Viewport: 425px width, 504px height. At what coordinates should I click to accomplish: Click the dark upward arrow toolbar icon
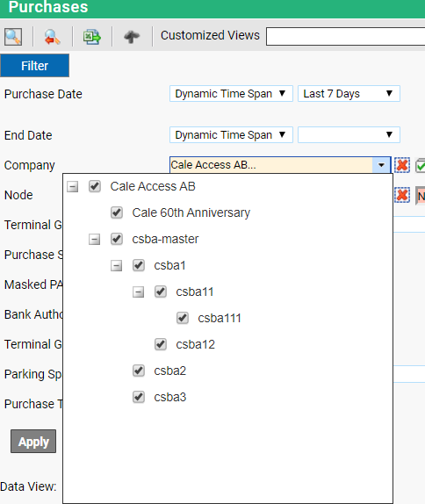click(132, 37)
